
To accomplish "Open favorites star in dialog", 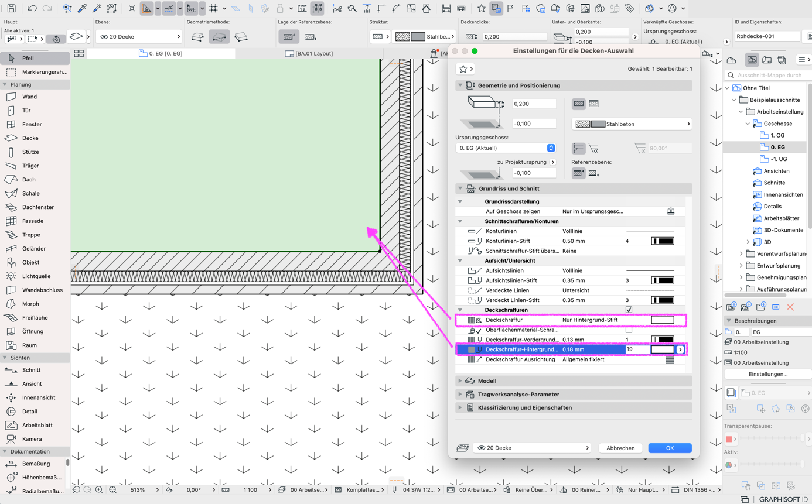I will point(465,69).
